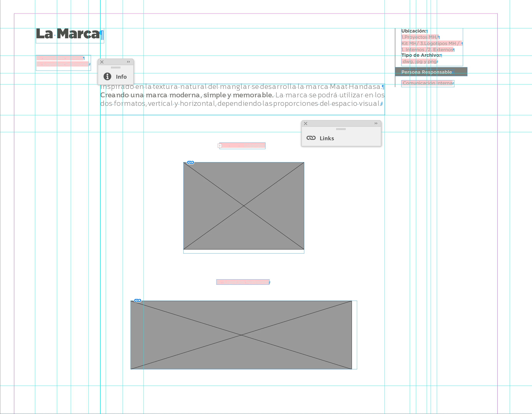This screenshot has height=414, width=532.
Task: Click the Comunicación Interna text frame
Action: tap(427, 83)
